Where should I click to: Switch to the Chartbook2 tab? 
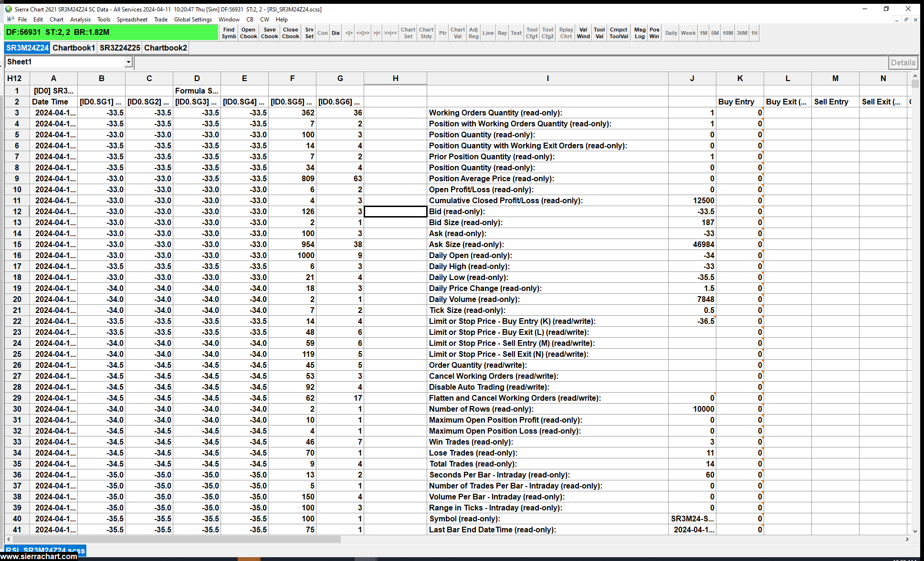(x=165, y=48)
